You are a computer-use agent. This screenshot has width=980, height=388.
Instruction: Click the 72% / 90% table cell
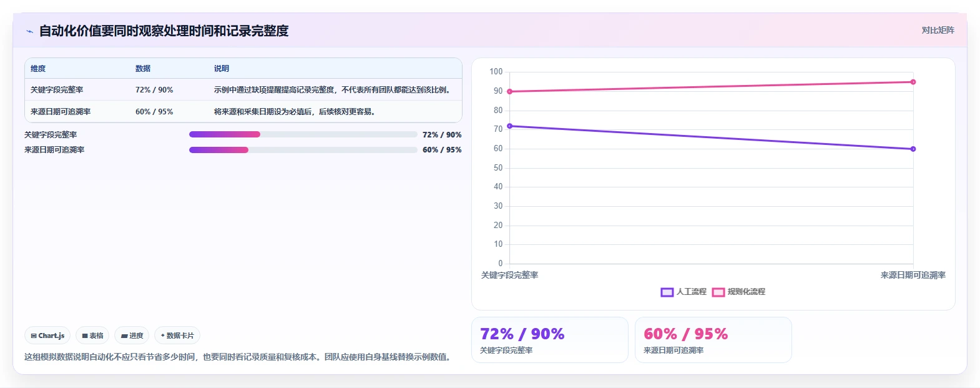tap(154, 90)
